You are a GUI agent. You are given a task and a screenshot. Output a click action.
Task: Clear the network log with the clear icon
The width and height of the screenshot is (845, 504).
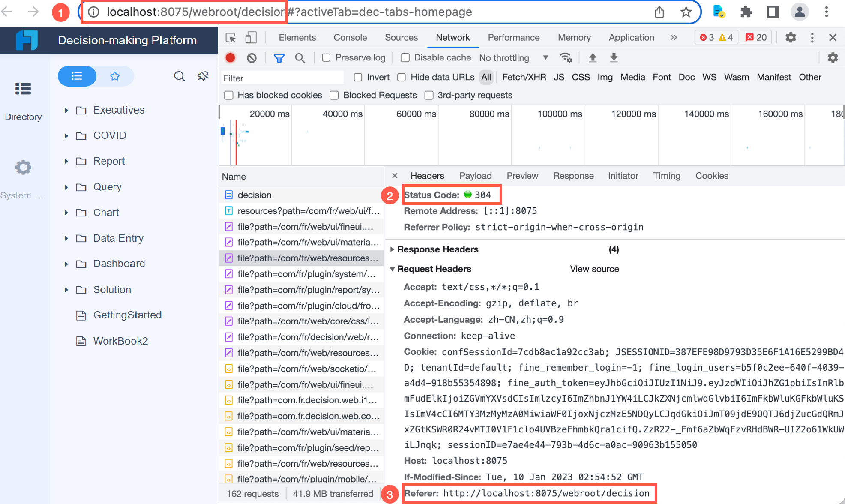[251, 57]
